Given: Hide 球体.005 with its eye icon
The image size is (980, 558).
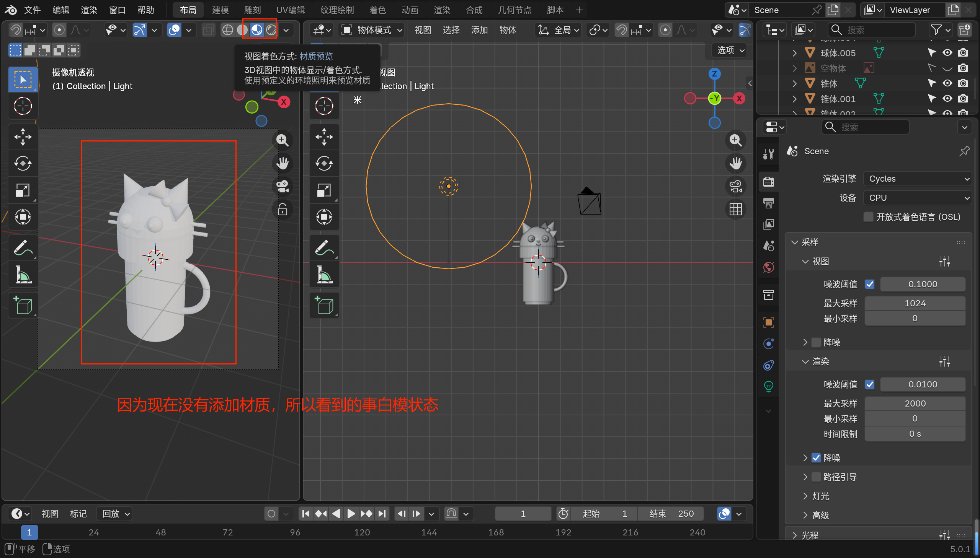Looking at the screenshot, I should [947, 52].
